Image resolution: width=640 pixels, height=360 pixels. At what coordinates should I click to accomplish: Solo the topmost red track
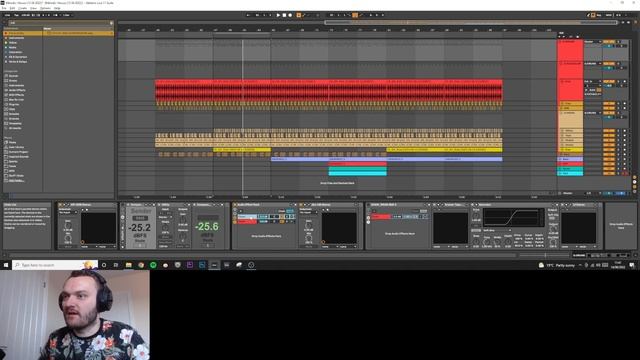618,42
